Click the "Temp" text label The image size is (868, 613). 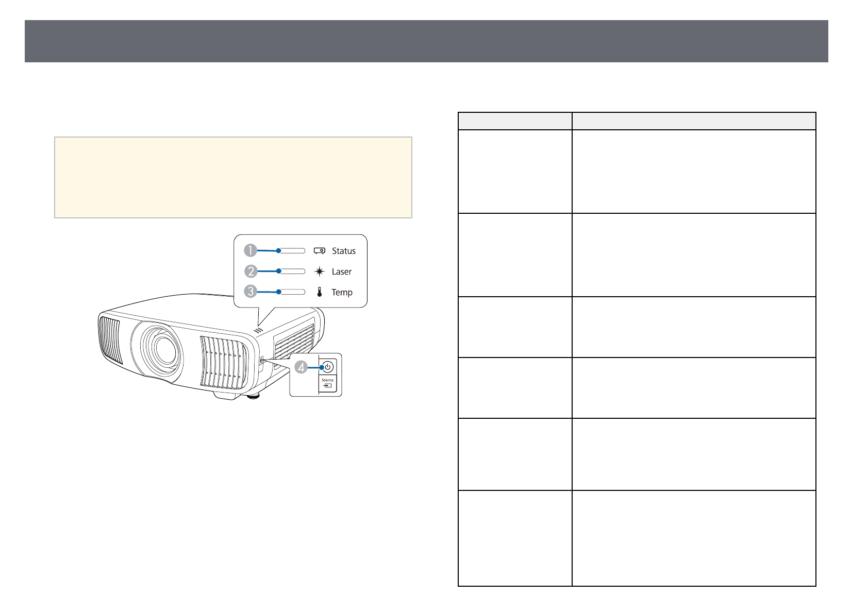coord(342,292)
